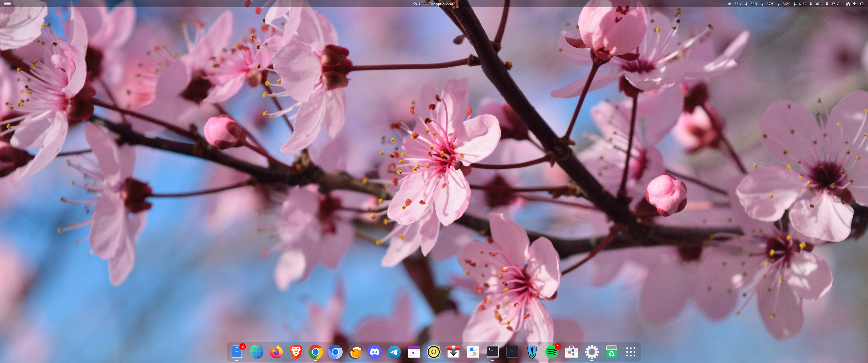Launch Telegram from the dock
The width and height of the screenshot is (868, 363).
[x=394, y=352]
